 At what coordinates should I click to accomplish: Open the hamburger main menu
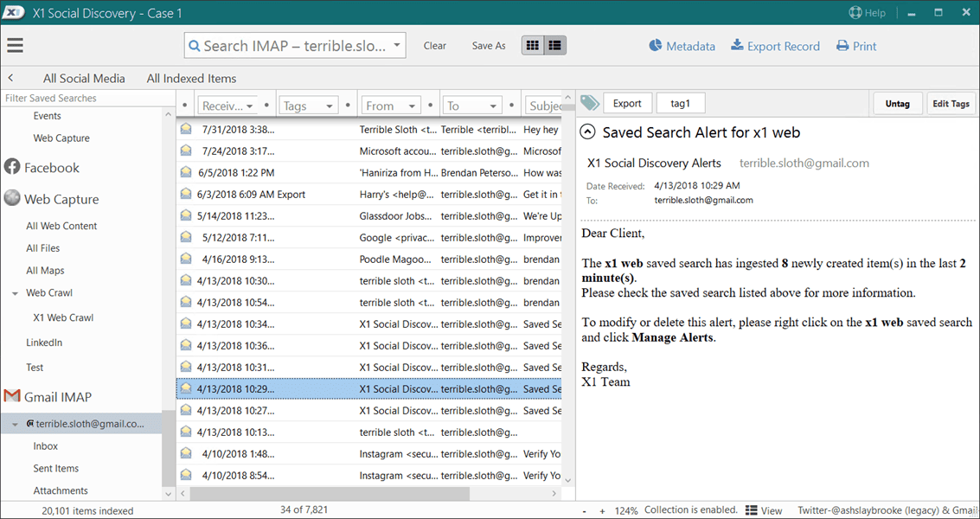[15, 45]
